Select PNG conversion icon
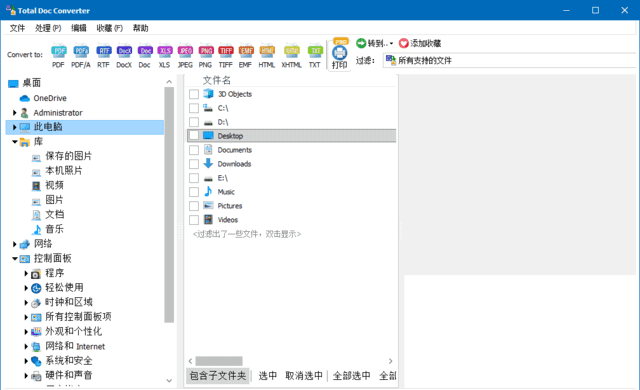Screen dimensions: 640x390 tap(205, 51)
